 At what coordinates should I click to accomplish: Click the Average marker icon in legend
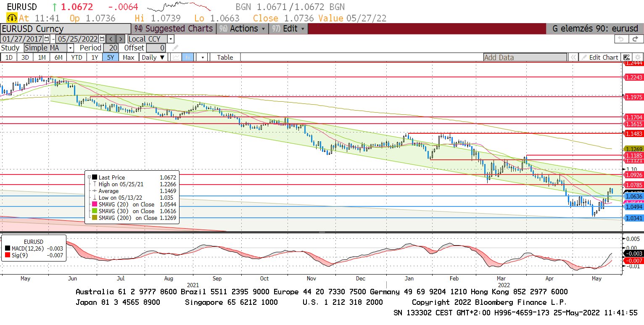(95, 191)
